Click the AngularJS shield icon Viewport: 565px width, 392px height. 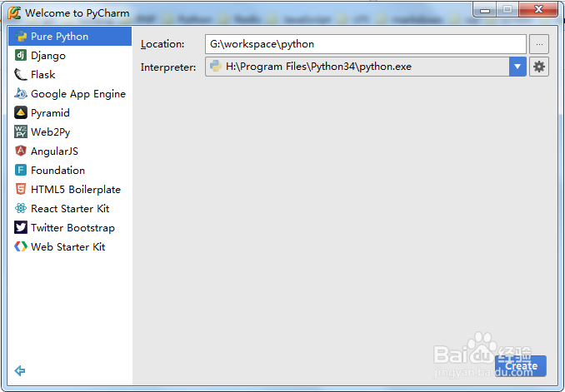point(21,151)
